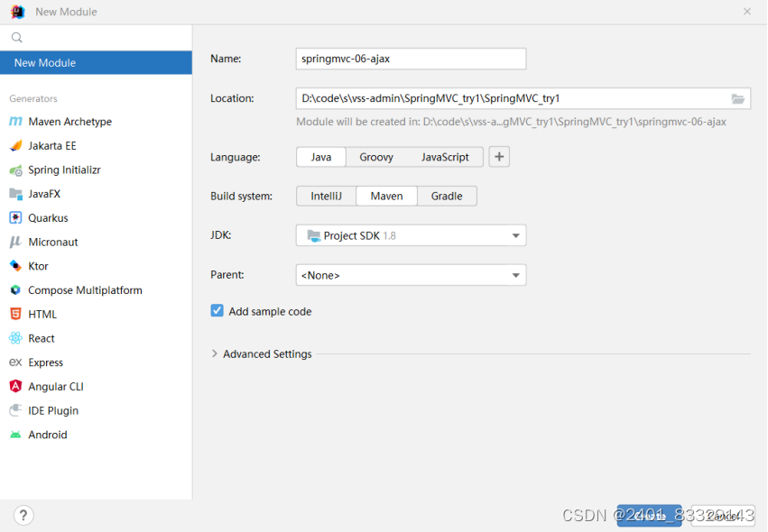This screenshot has height=532, width=768.
Task: Select the HTML label
Action: tap(42, 314)
